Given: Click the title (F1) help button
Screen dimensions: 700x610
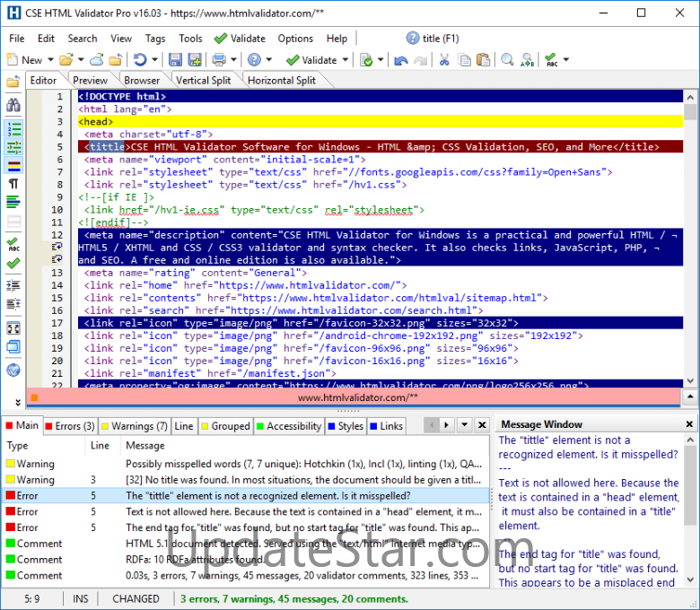Looking at the screenshot, I should (433, 39).
